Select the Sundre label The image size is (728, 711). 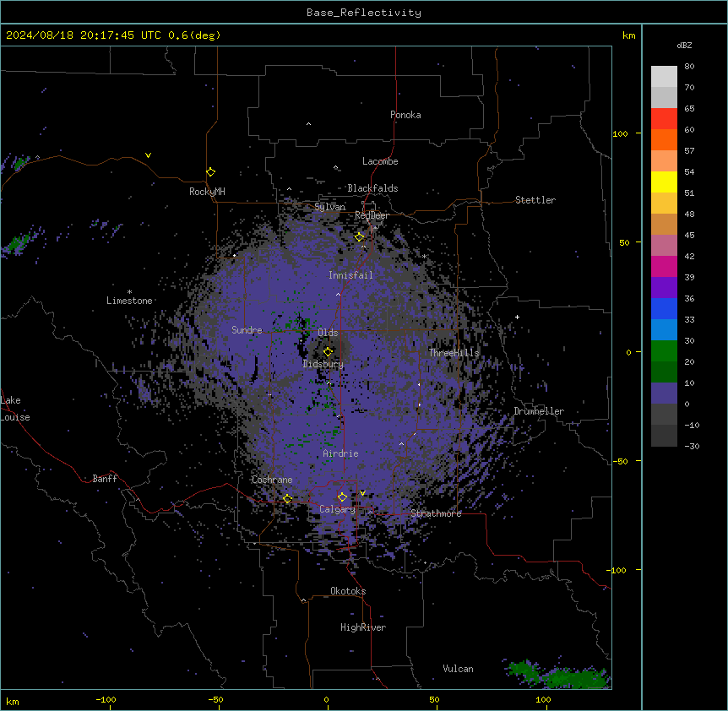(x=247, y=330)
